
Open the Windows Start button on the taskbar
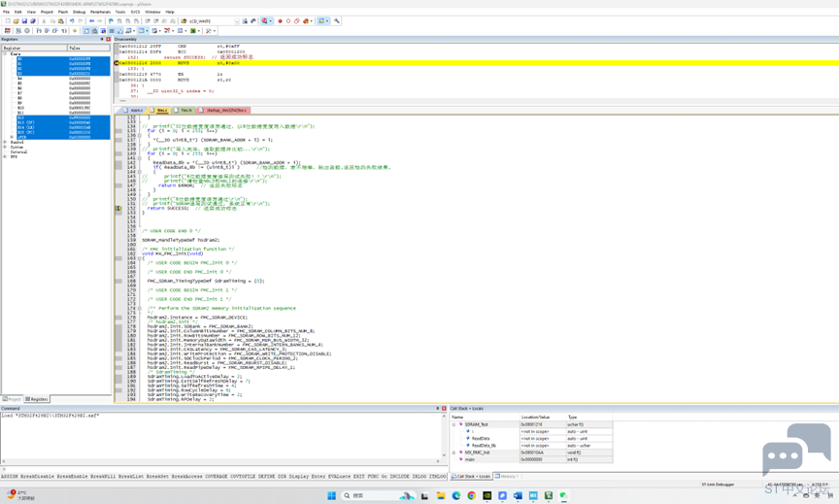332,495
